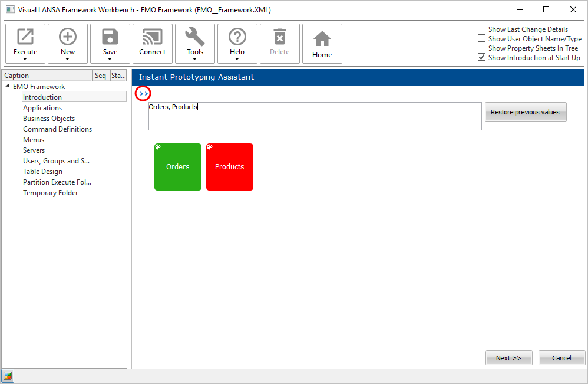Select Introduction in the tree
Screen dimensions: 588x384
click(42, 97)
